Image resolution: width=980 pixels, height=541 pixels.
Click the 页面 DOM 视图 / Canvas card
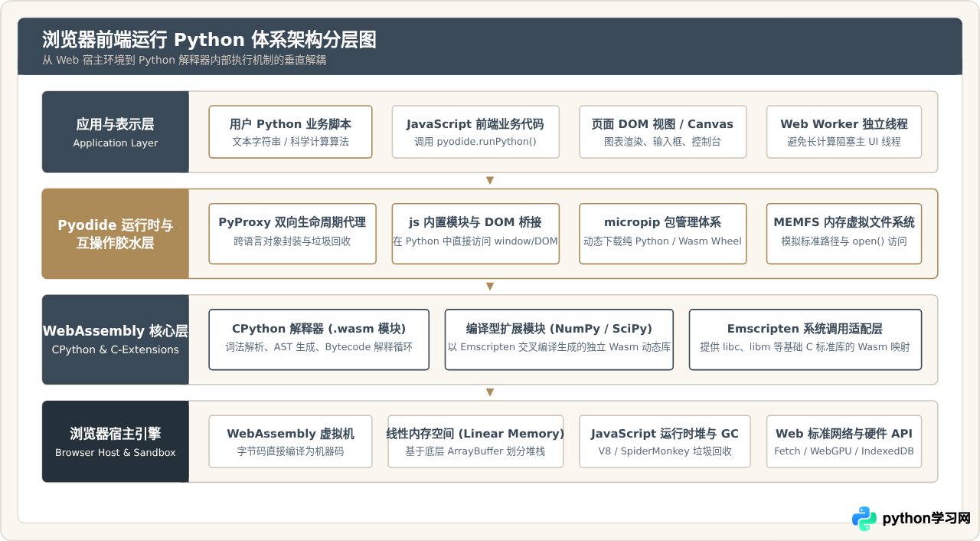pyautogui.click(x=662, y=132)
